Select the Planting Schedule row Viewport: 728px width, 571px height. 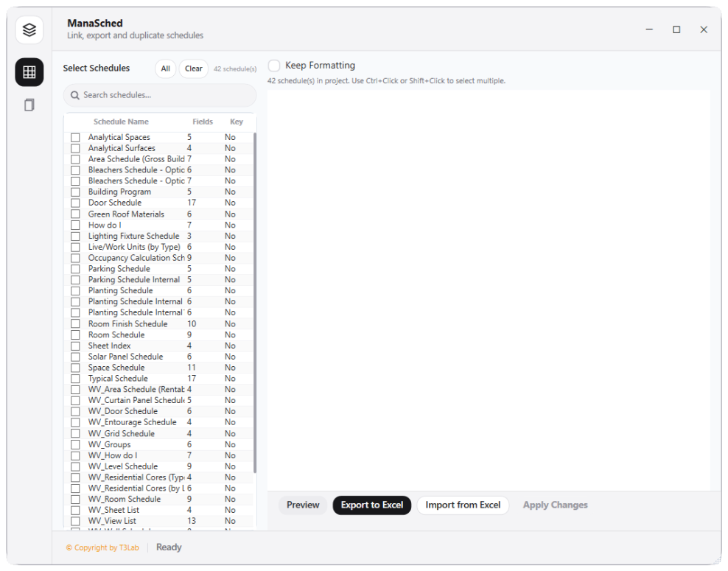coord(158,290)
